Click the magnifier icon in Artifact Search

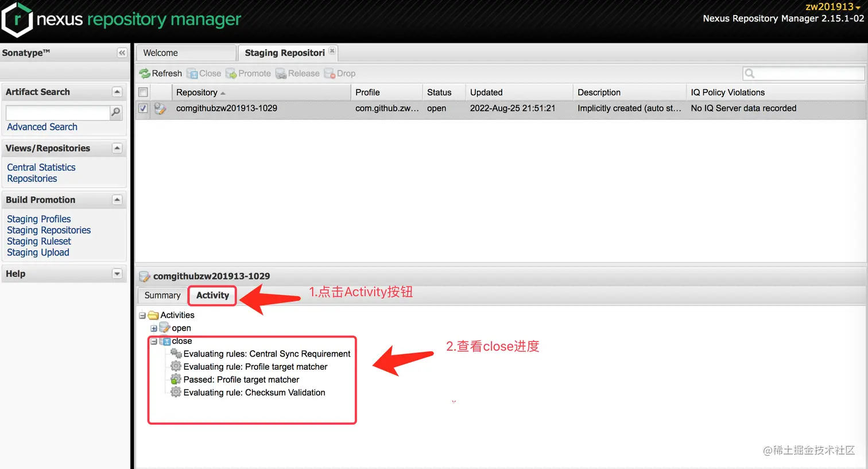click(x=116, y=112)
